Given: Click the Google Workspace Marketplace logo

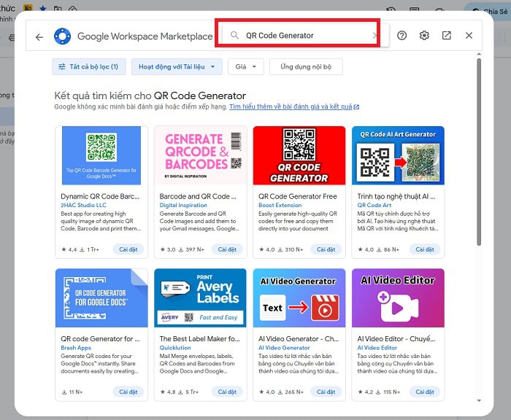Looking at the screenshot, I should tap(62, 36).
